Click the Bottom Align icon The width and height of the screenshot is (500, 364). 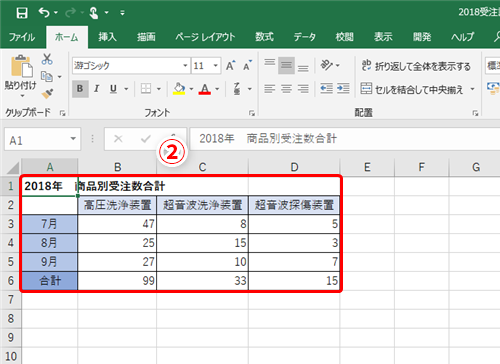click(x=303, y=68)
